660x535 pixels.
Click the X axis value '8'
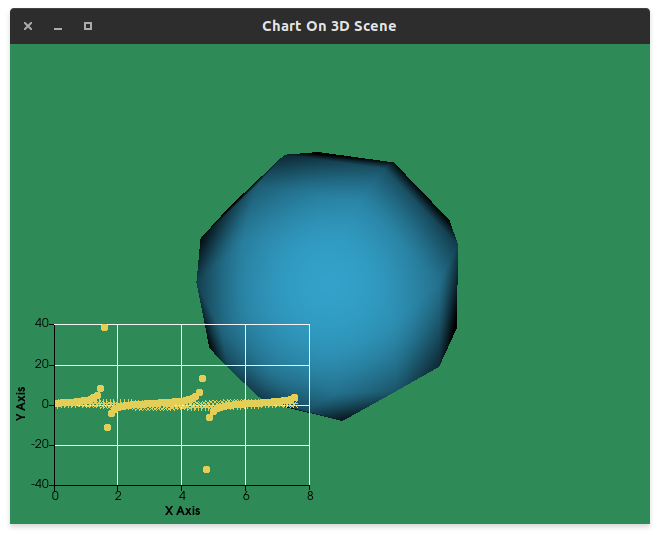pos(310,496)
